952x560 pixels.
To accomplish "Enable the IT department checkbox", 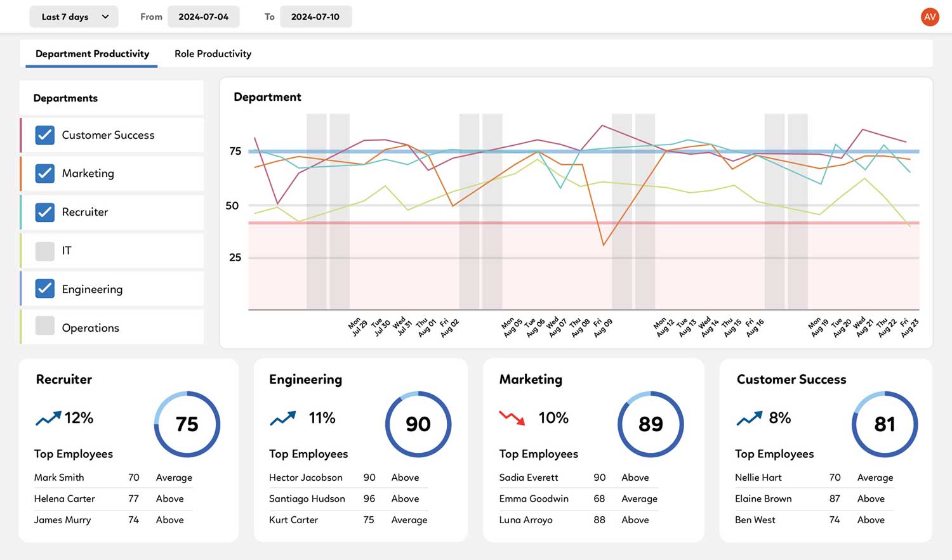I will tap(45, 251).
